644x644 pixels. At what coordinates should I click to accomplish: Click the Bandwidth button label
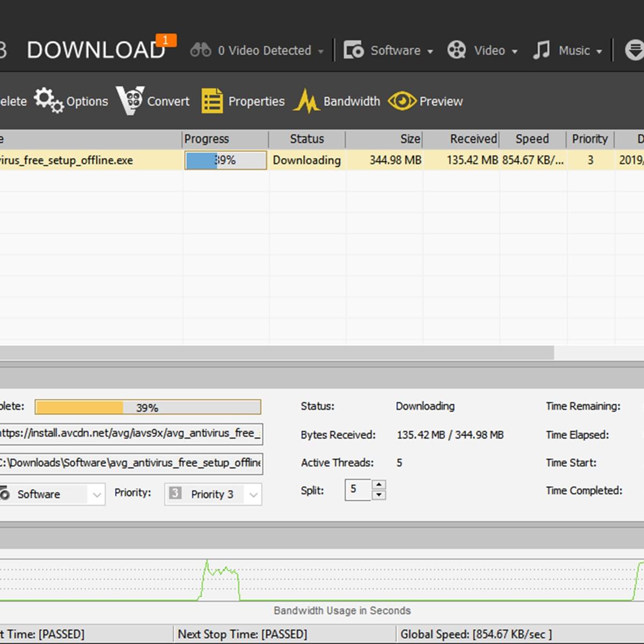point(352,101)
